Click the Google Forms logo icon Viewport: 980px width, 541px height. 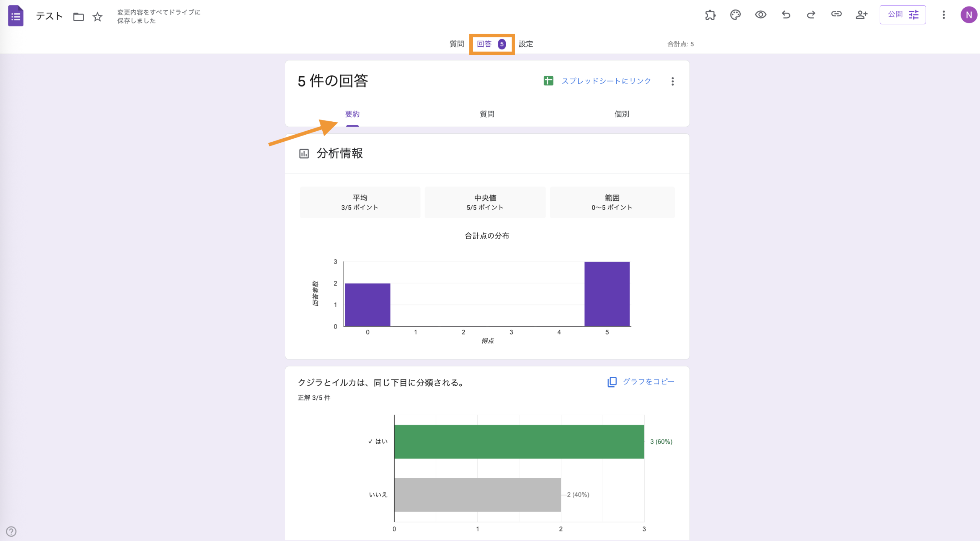(x=16, y=16)
